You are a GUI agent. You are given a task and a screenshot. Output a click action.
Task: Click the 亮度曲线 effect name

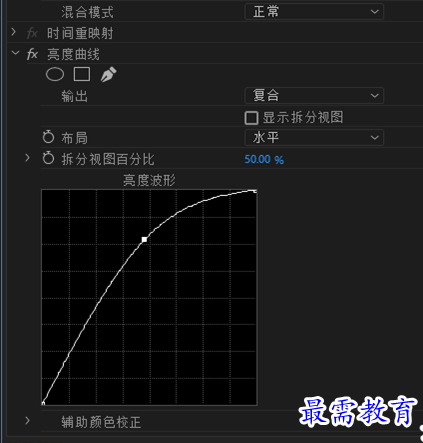pos(73,54)
